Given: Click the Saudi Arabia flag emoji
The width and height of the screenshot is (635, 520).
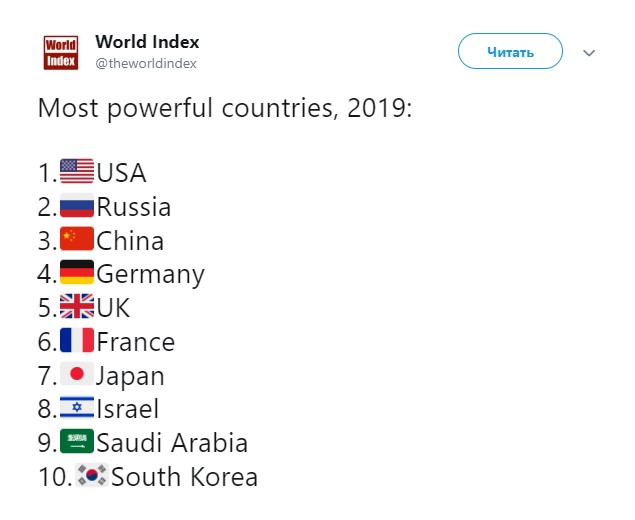Looking at the screenshot, I should [x=77, y=441].
